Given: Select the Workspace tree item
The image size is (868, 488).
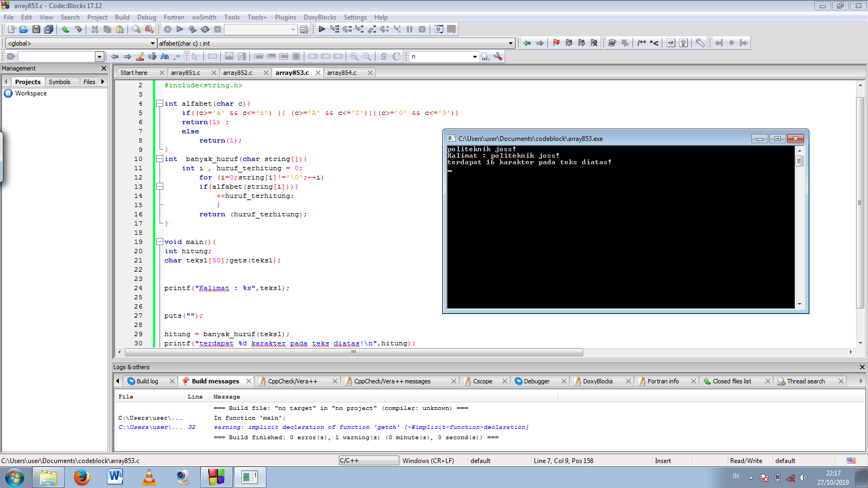Looking at the screenshot, I should (x=31, y=93).
